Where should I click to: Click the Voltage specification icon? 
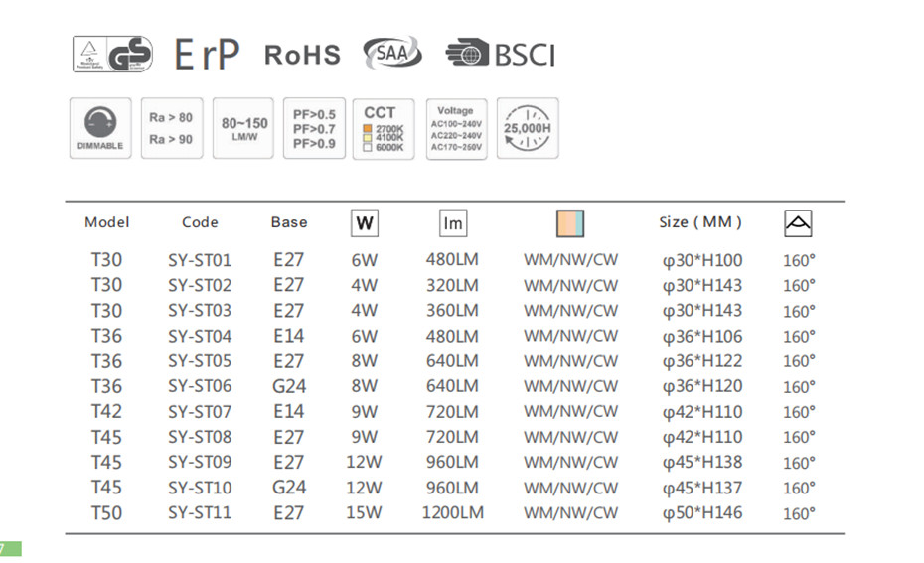point(456,129)
